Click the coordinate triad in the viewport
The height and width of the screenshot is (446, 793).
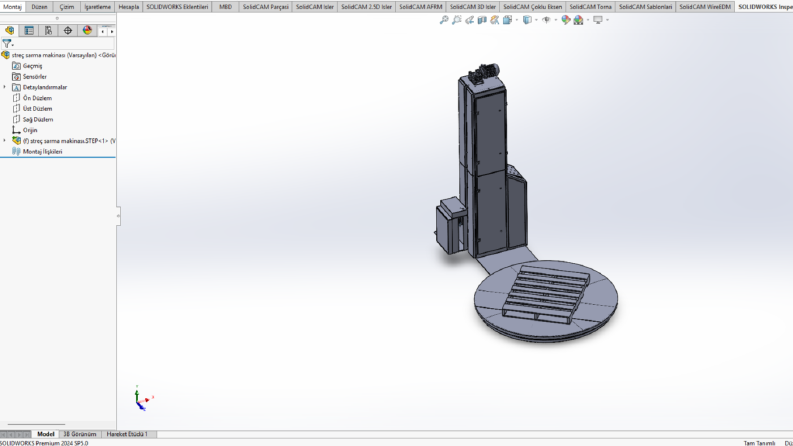pyautogui.click(x=143, y=398)
